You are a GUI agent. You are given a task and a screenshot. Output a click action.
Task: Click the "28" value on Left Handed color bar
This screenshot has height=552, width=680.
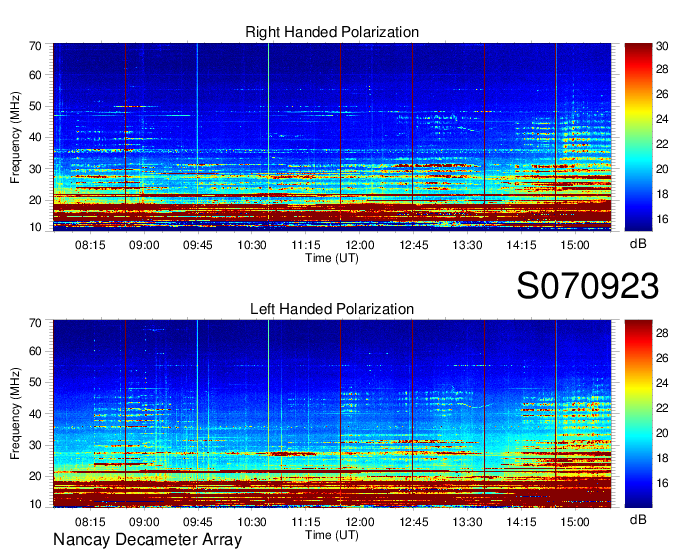click(x=662, y=333)
